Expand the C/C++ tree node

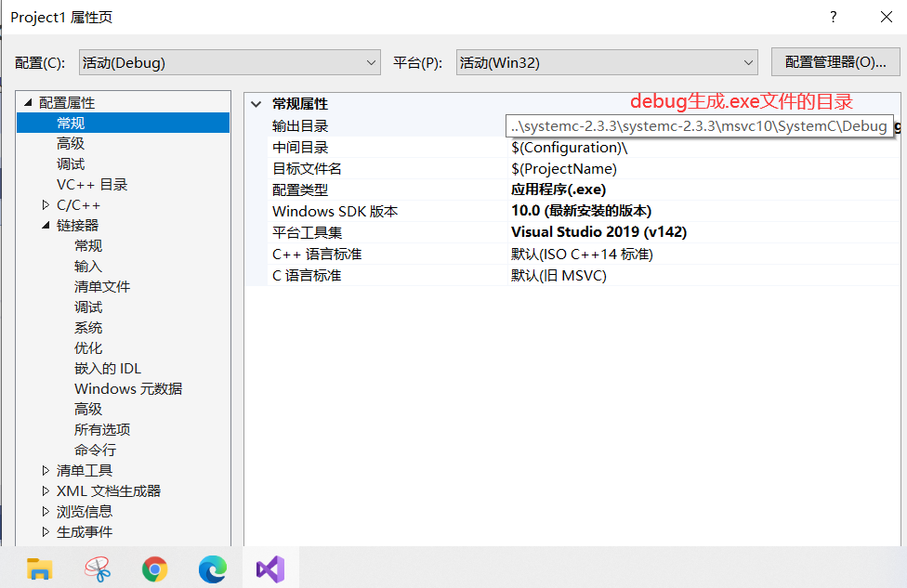point(44,204)
